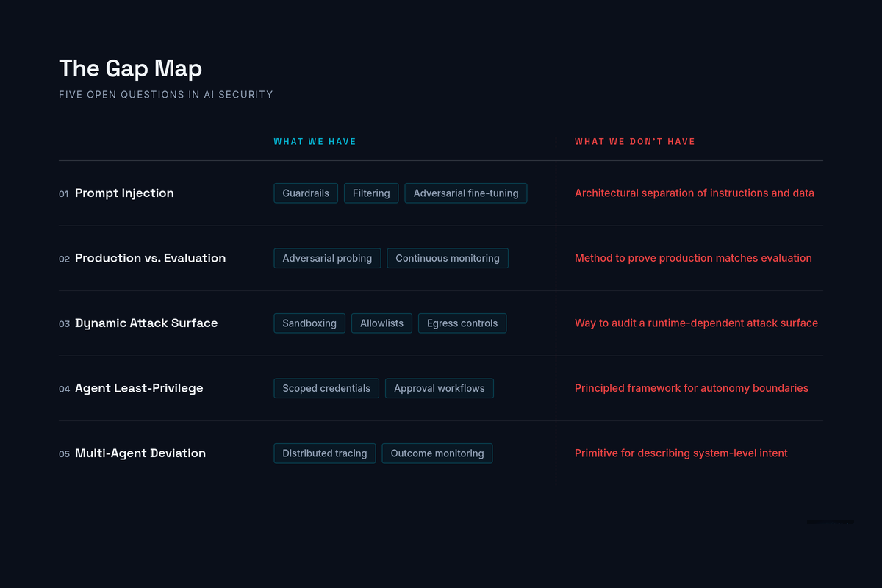Select the 'Continuous monitoring' tag
882x588 pixels.
point(448,258)
